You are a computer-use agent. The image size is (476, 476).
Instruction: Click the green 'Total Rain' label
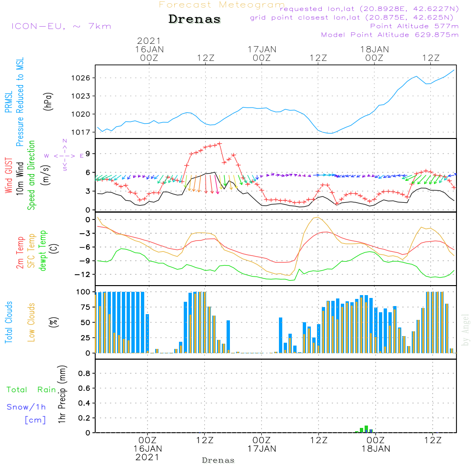coord(31,389)
